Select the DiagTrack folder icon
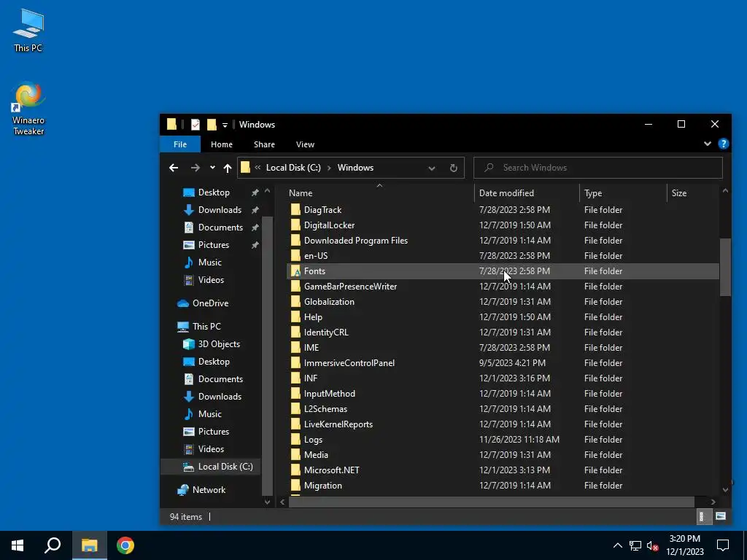 [295, 210]
